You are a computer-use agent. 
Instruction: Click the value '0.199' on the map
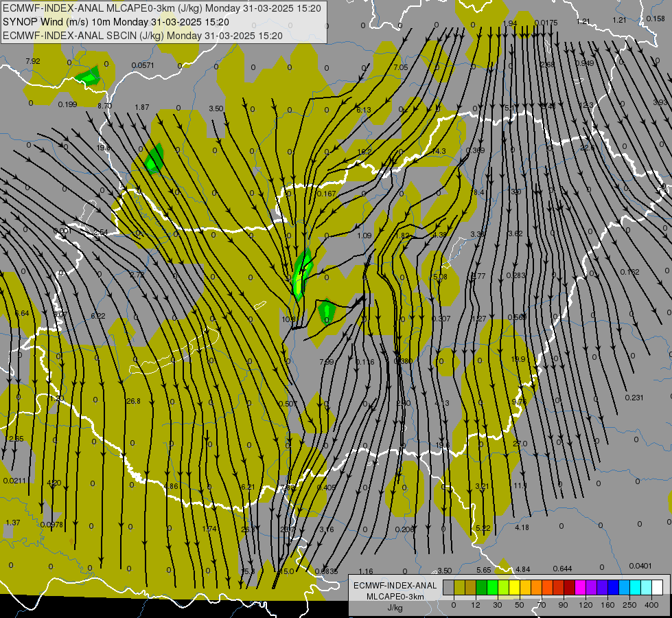(67, 104)
